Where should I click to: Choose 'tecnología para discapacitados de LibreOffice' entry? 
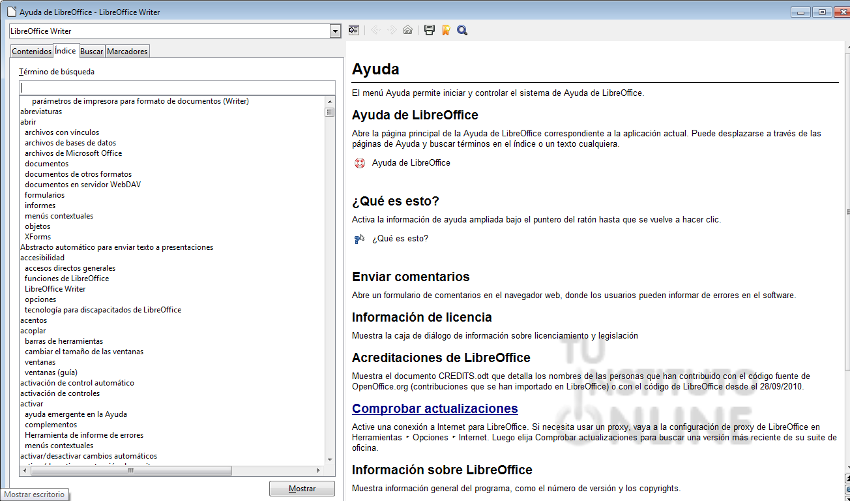[102, 310]
